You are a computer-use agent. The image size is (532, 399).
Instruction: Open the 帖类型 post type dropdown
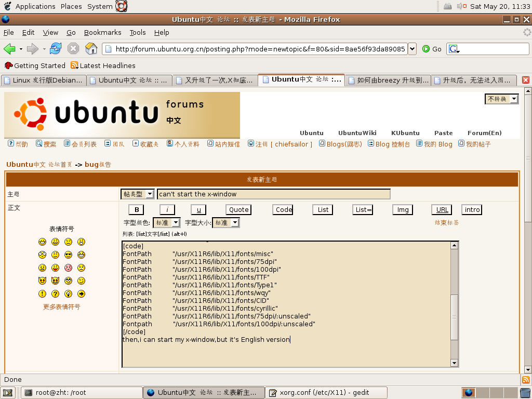[137, 194]
